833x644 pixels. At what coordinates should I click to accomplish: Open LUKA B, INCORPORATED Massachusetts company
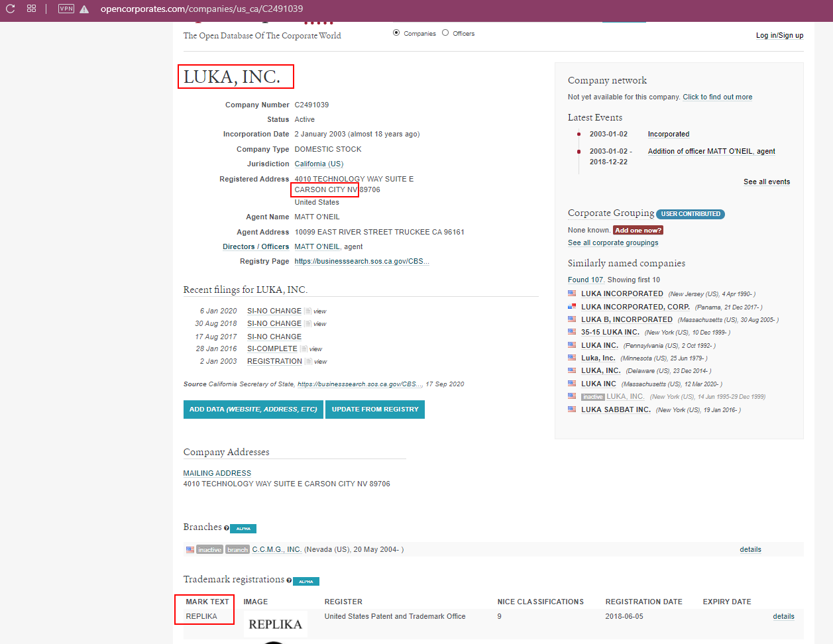click(x=627, y=320)
